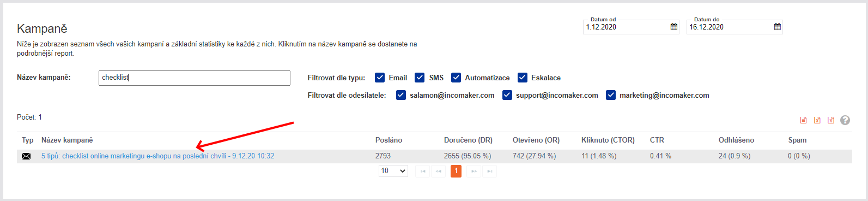Click the Název kampaně search field
Viewport: 868px width, 201px height.
click(x=195, y=78)
